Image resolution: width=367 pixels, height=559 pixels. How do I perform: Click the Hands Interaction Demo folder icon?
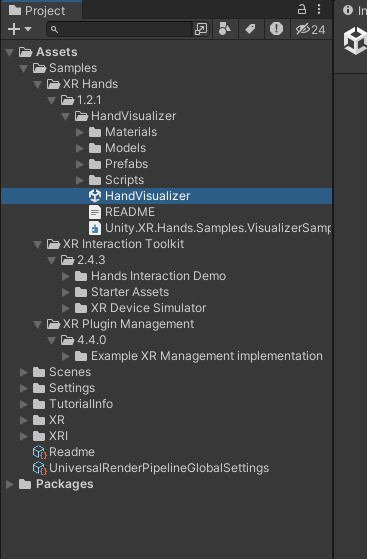pos(81,277)
